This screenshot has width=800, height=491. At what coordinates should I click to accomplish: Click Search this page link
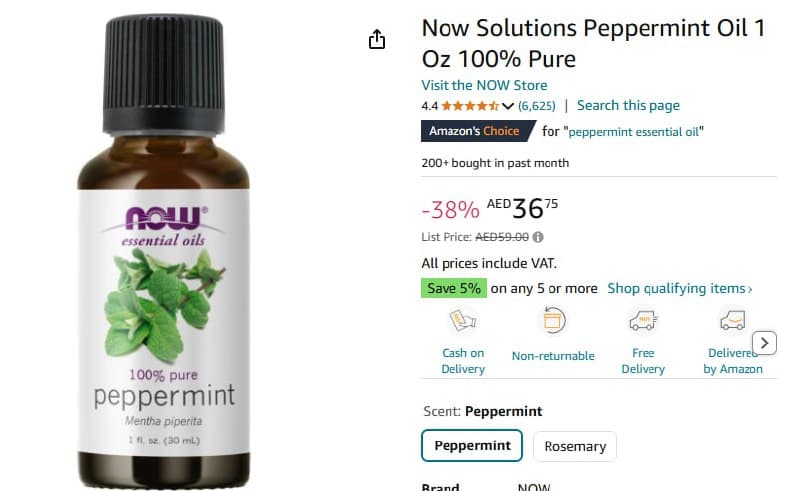coord(628,106)
